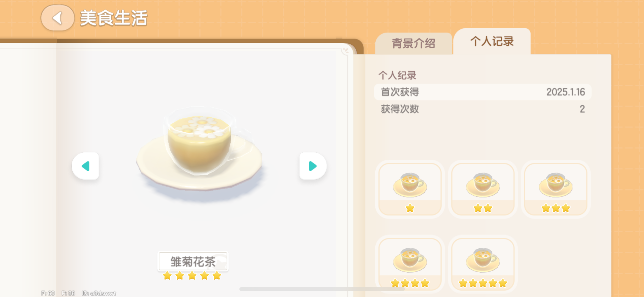The image size is (644, 297).
Task: Click the bottom horizontal scroll bar
Action: (x=322, y=289)
